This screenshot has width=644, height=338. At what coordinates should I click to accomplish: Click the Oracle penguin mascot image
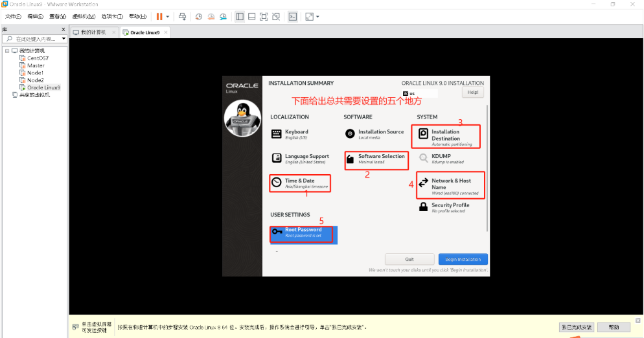[242, 118]
